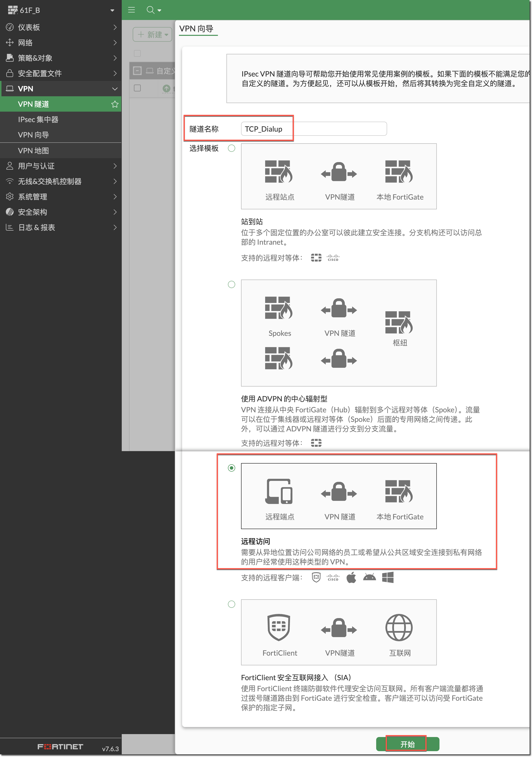Viewport: 532px width, 757px height.
Task: Select the 站到站 template radio button
Action: [x=232, y=148]
